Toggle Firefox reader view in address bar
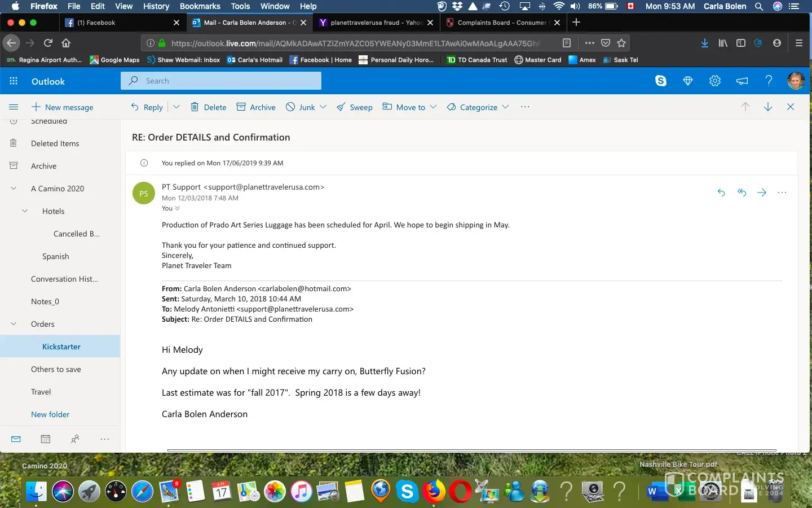812x508 pixels. coord(567,43)
